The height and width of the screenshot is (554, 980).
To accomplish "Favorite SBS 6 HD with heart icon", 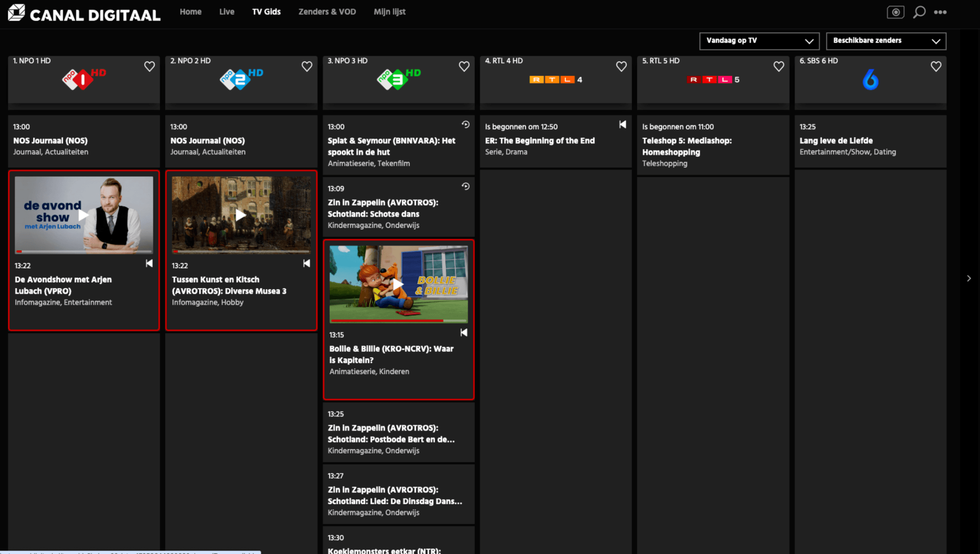I will [x=936, y=66].
